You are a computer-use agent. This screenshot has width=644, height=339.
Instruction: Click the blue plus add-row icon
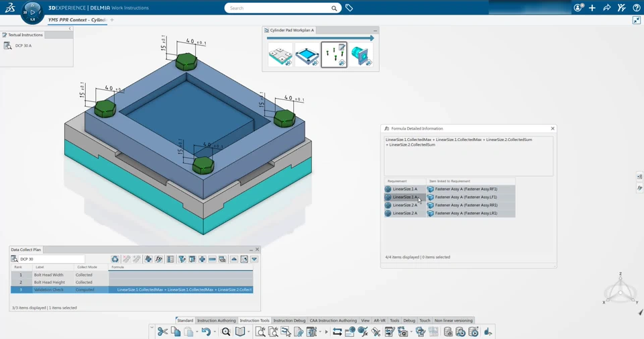click(202, 259)
